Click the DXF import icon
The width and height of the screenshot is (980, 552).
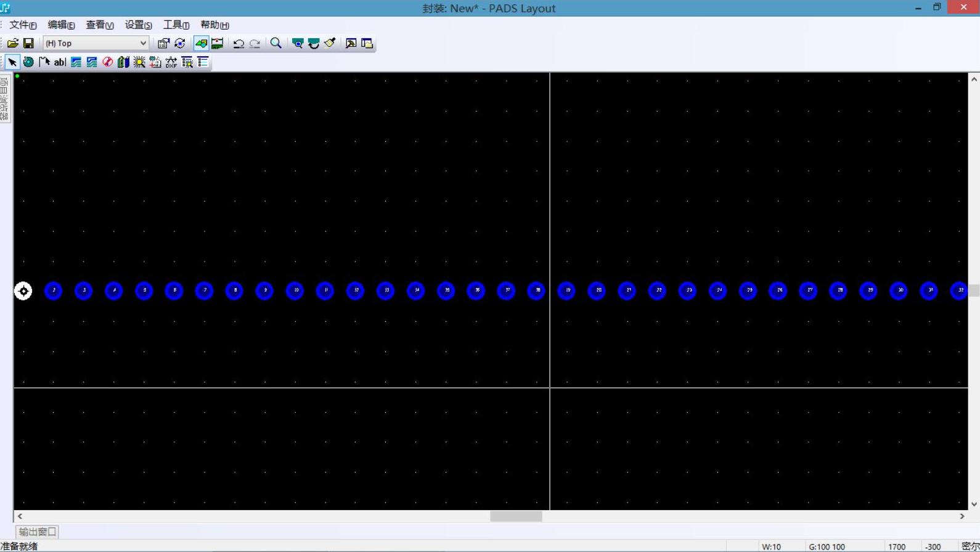pyautogui.click(x=171, y=62)
